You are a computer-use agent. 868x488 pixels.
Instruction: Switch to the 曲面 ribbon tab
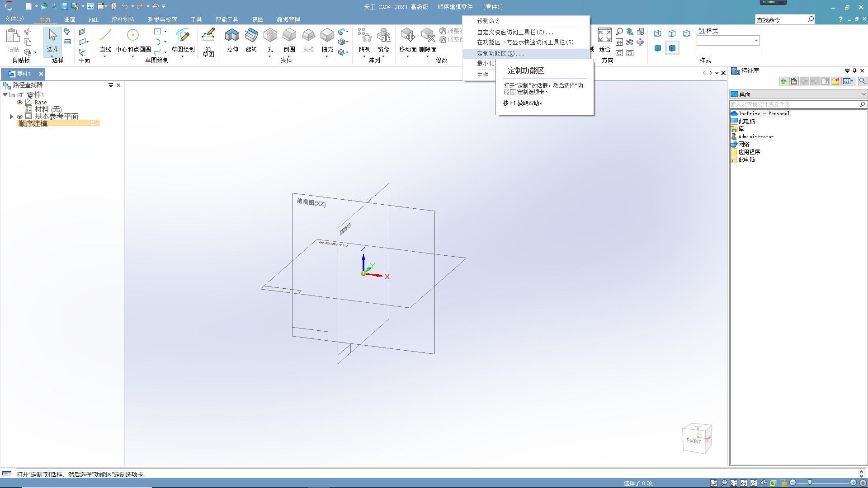pos(70,19)
